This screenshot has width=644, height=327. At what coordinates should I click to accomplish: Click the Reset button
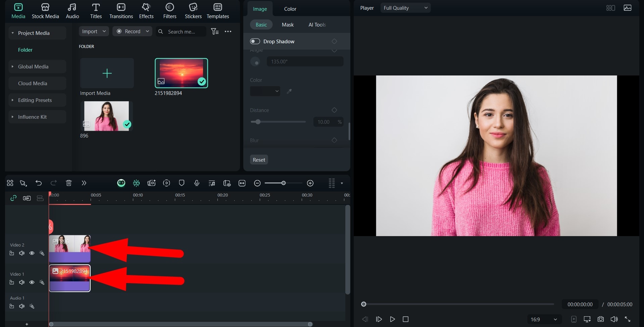click(x=259, y=160)
